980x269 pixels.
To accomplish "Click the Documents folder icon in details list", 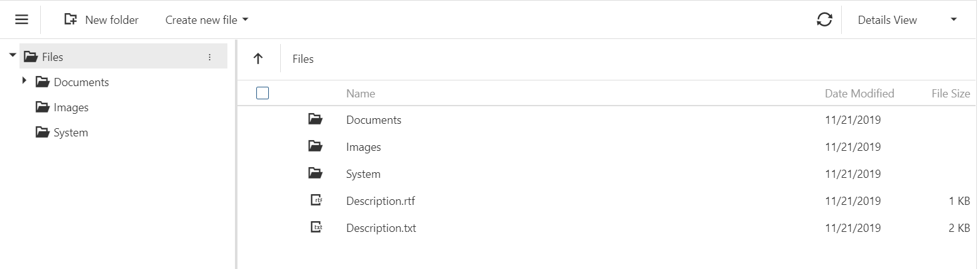I will pos(315,119).
